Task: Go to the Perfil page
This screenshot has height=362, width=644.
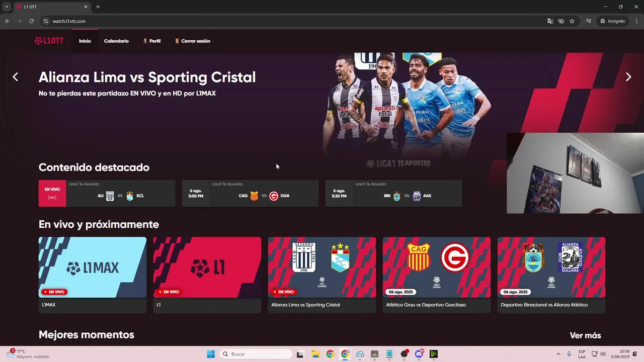Action: [151, 41]
